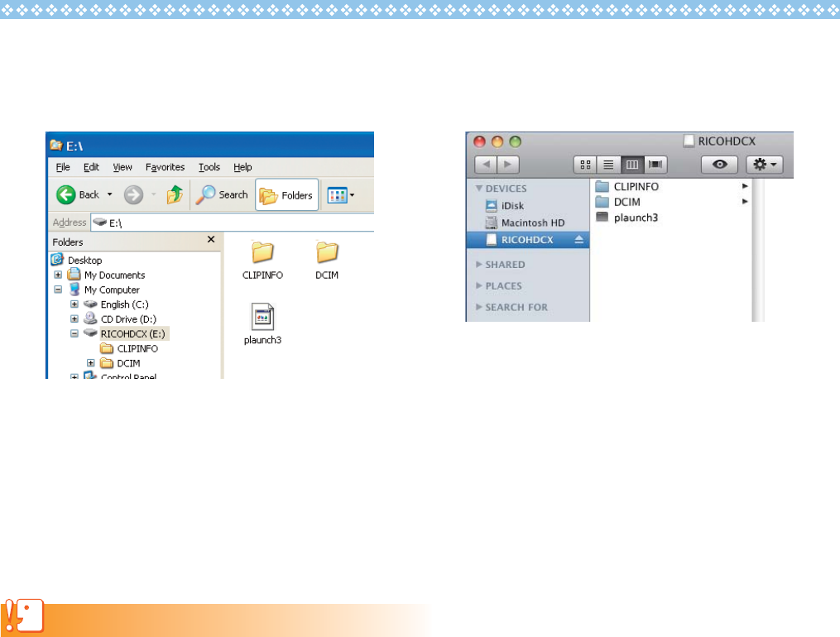Viewport: 840px width, 637px height.
Task: Switch Finder to Cover Flow view
Action: pos(655,165)
